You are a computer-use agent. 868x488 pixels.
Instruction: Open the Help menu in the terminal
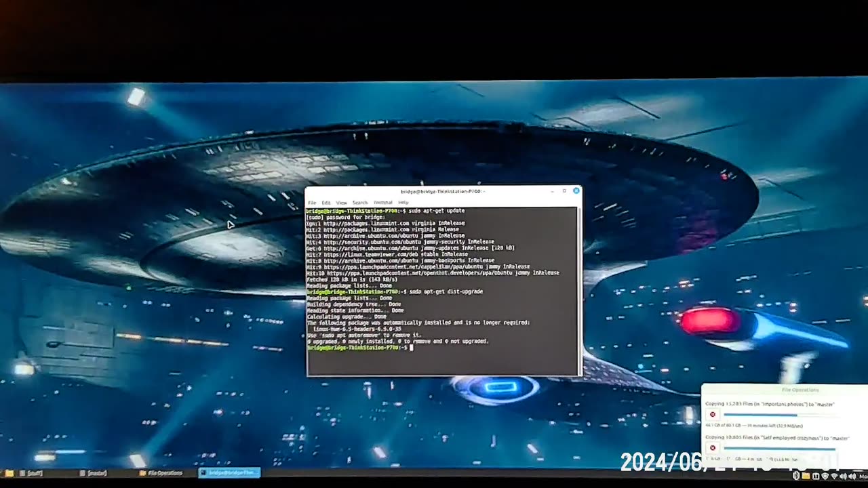[x=403, y=203]
